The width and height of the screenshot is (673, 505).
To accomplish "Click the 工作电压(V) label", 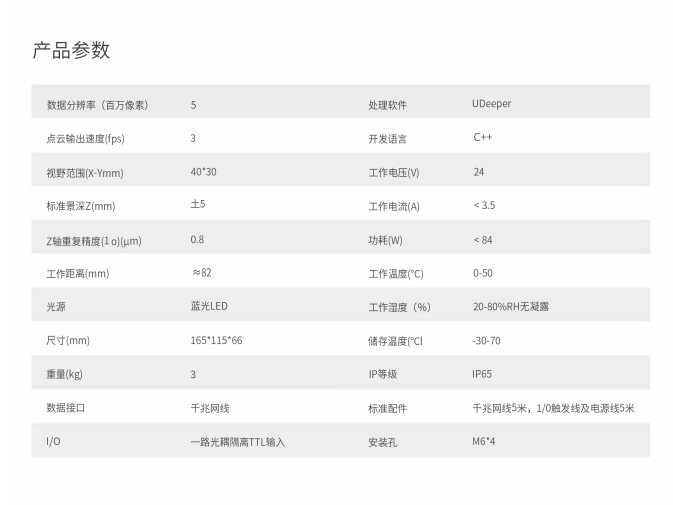I will (394, 172).
